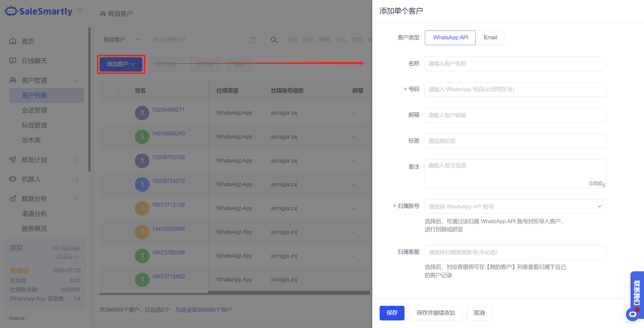
Task: Open the 归属账号 WhatsApp API account dropdown
Action: click(x=515, y=207)
